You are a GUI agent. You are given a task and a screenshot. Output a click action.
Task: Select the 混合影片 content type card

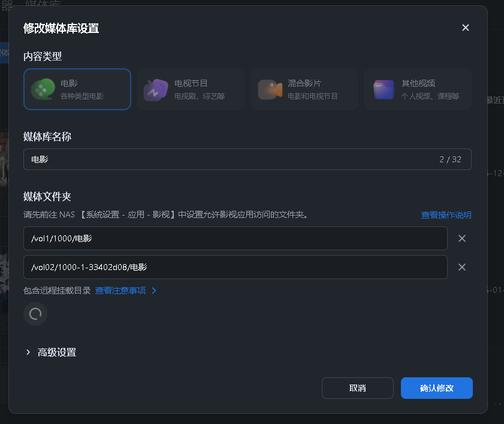coord(304,89)
